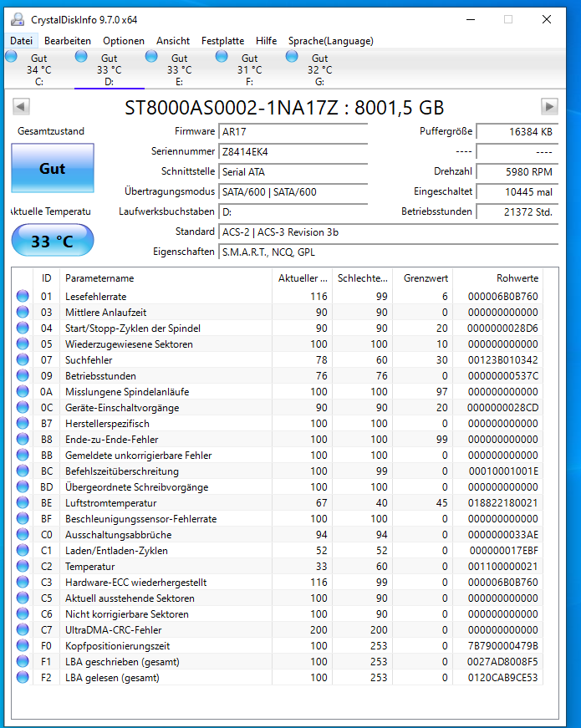Minimize the CrystalDiskInfo window
The width and height of the screenshot is (581, 728).
click(x=471, y=19)
